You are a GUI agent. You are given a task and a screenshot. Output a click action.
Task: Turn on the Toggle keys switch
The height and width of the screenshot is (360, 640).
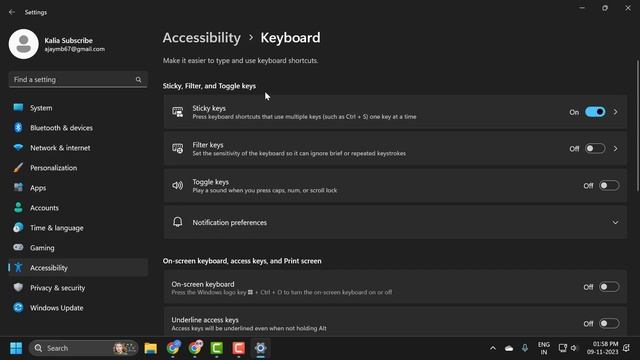[609, 186]
